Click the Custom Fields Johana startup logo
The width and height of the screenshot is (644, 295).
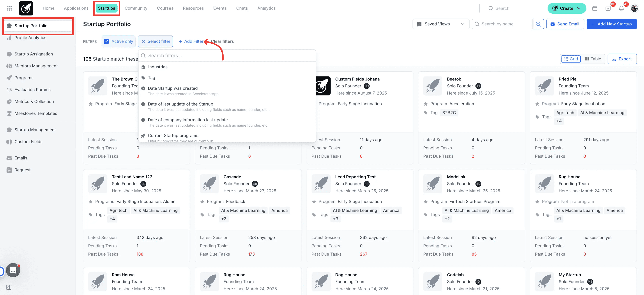pos(323,86)
